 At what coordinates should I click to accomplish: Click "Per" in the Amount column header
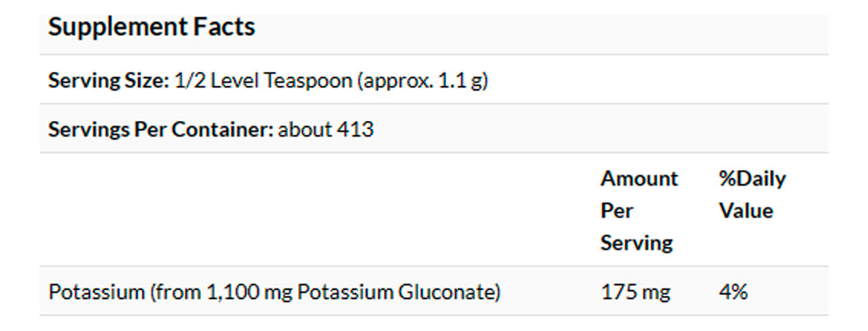click(617, 211)
